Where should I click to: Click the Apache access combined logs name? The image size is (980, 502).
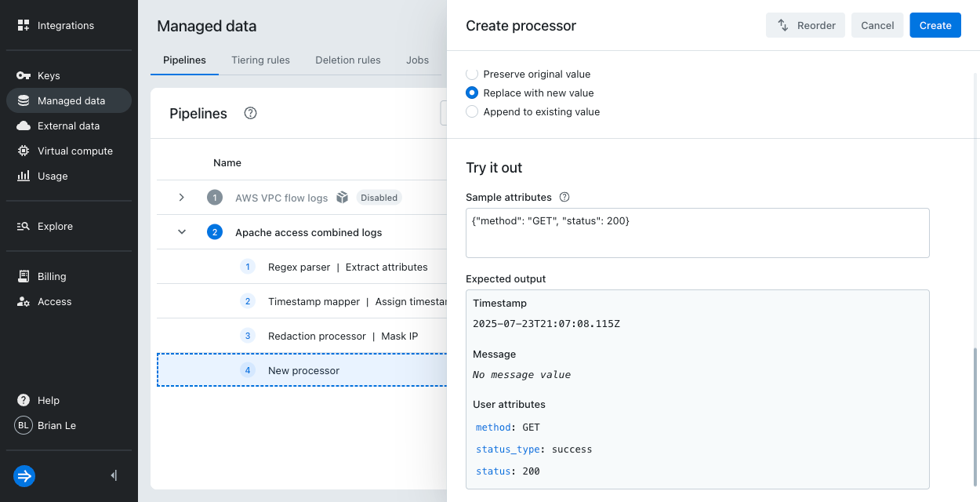point(309,232)
